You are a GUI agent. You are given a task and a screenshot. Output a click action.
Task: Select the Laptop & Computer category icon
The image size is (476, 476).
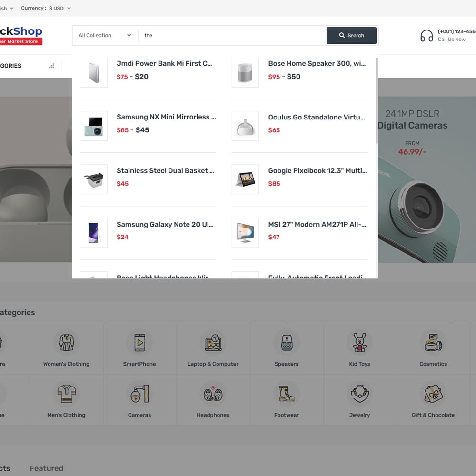213,343
